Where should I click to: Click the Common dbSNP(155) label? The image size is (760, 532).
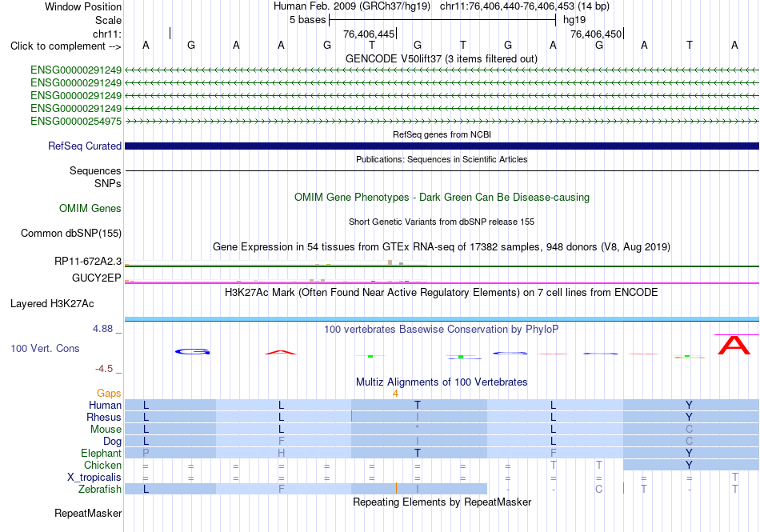pos(71,233)
